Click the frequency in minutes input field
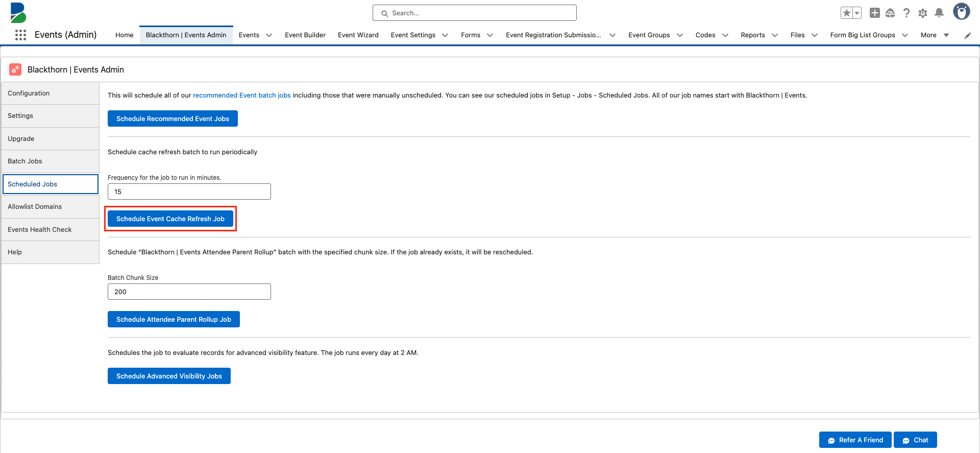980x453 pixels. tap(189, 192)
